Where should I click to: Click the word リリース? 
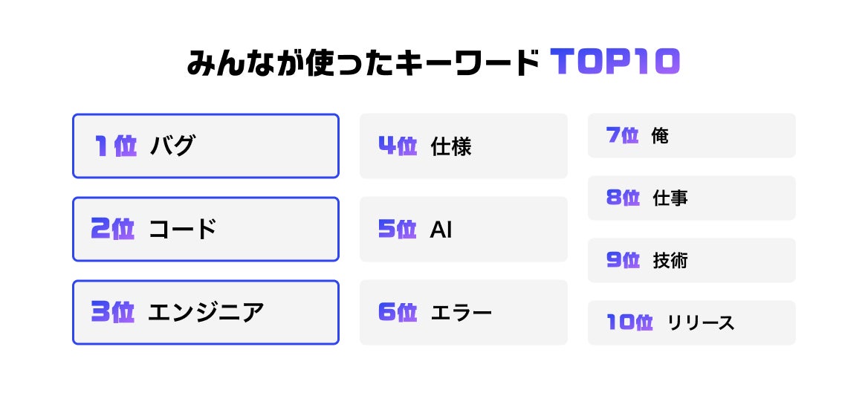click(x=702, y=322)
